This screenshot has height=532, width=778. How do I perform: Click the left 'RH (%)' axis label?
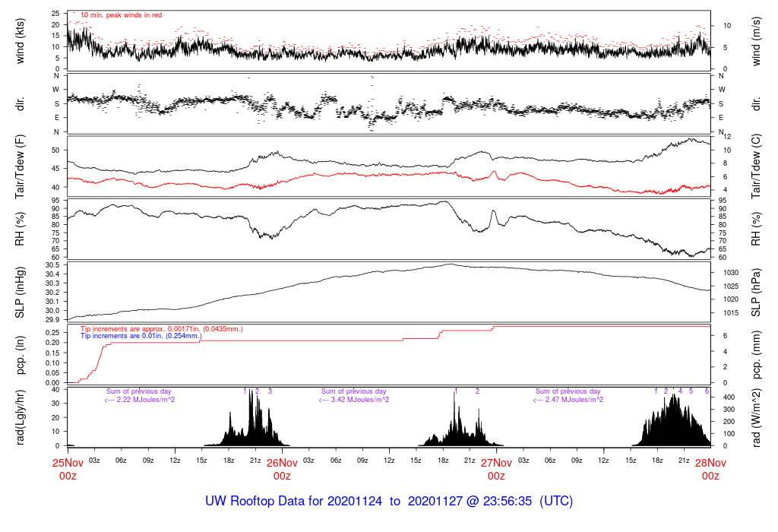tap(20, 229)
